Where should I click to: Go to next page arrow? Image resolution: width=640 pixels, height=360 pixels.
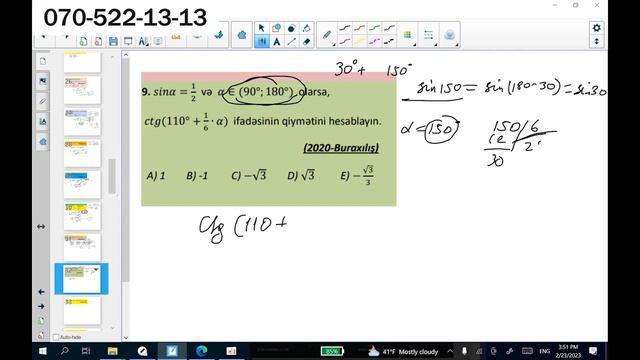41,306
